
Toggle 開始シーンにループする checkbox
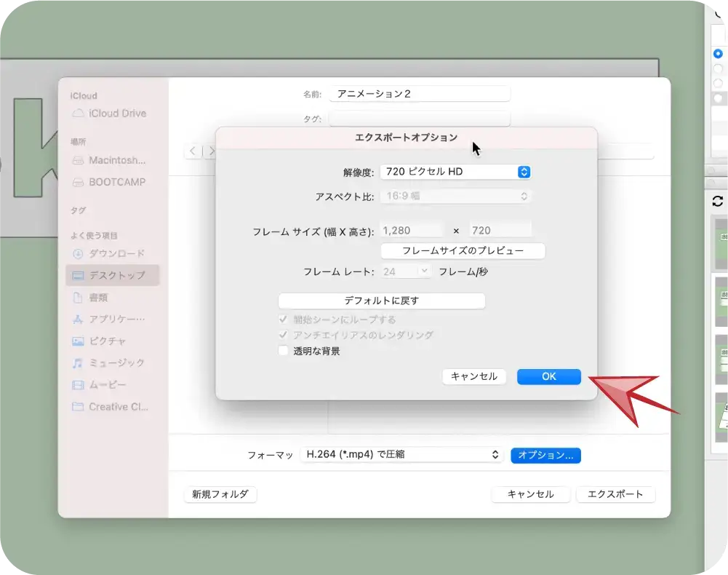(x=284, y=320)
